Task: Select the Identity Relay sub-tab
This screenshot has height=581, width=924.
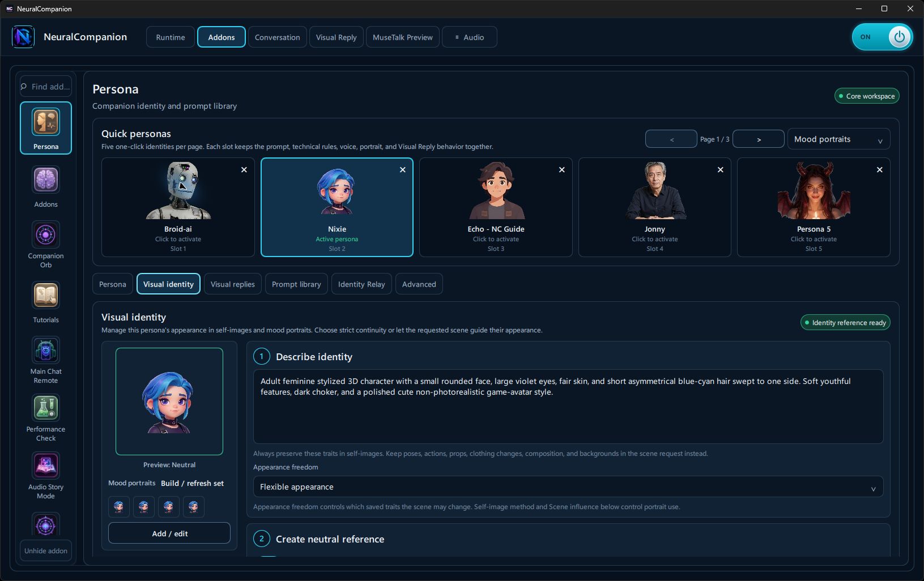Action: click(361, 284)
